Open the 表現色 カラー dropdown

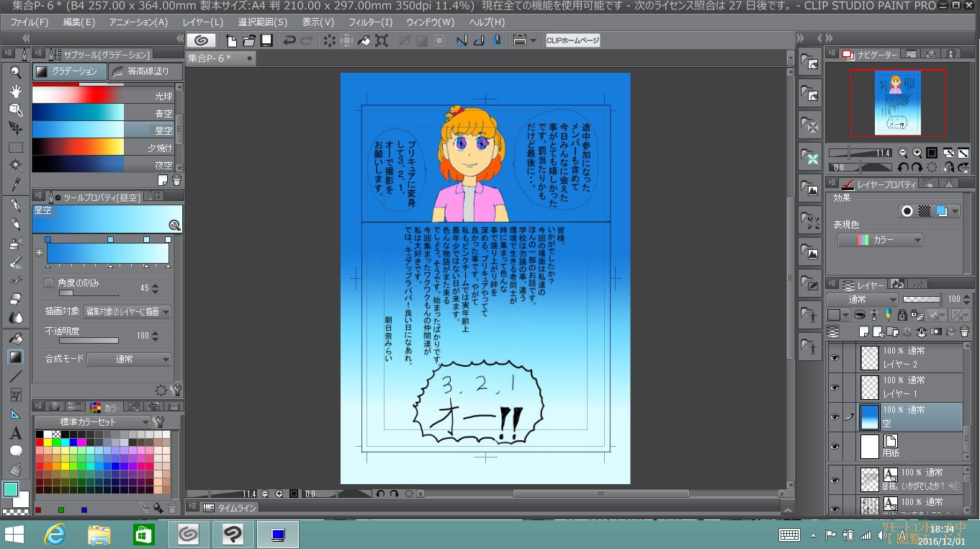coord(879,240)
